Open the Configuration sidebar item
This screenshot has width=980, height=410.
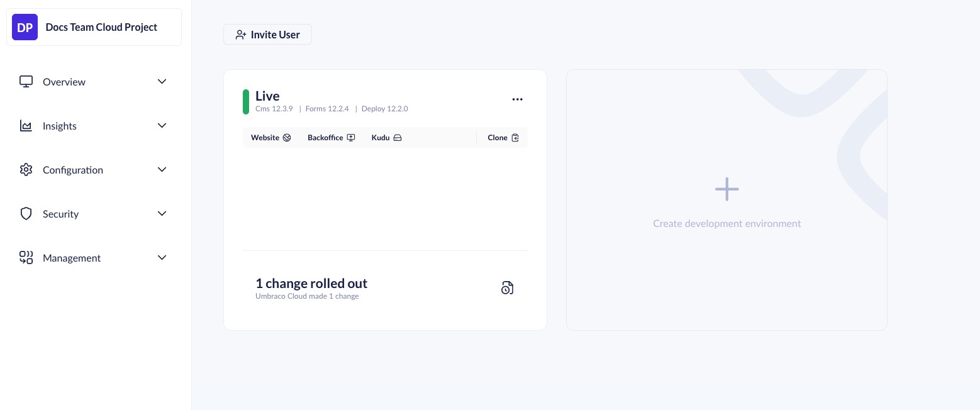click(73, 170)
